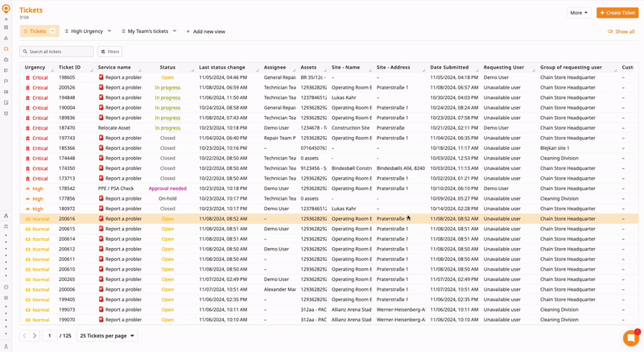Image resolution: width=644 pixels, height=352 pixels.
Task: Click the Create Ticket button
Action: click(617, 13)
